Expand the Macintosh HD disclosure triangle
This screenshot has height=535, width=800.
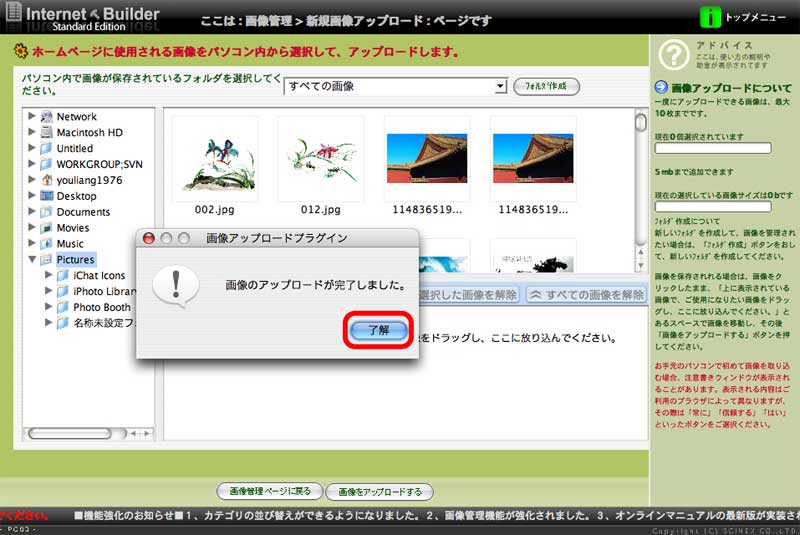[32, 132]
